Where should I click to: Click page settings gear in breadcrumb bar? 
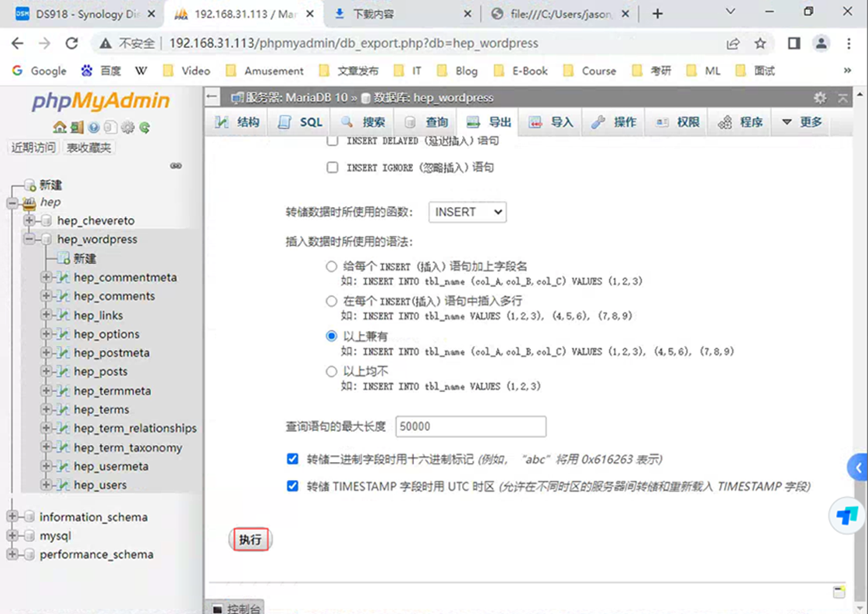coord(820,98)
